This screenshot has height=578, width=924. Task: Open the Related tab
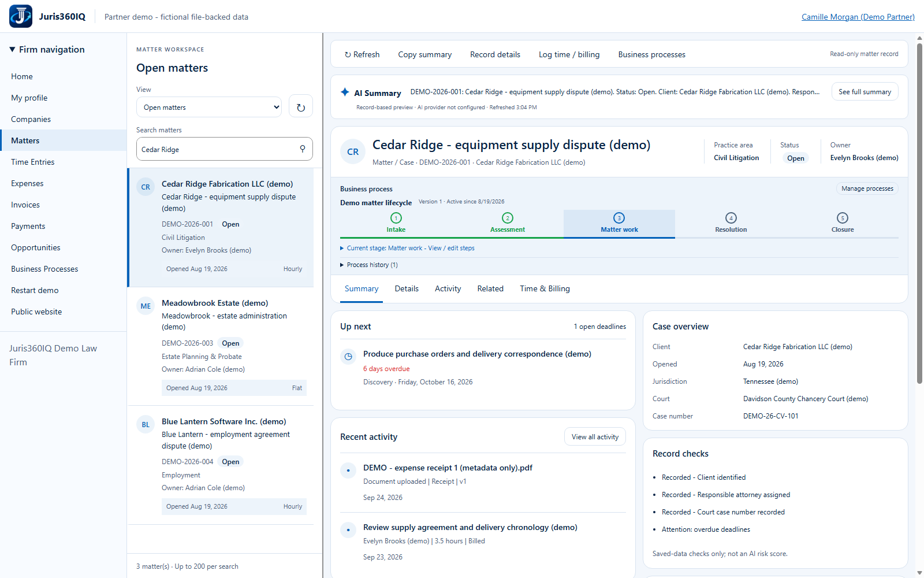tap(490, 288)
